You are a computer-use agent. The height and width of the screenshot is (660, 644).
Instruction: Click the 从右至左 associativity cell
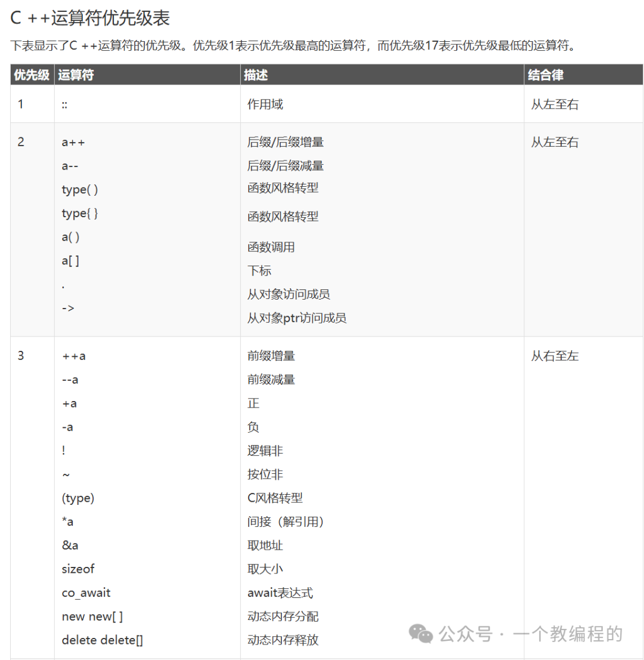[x=555, y=356]
